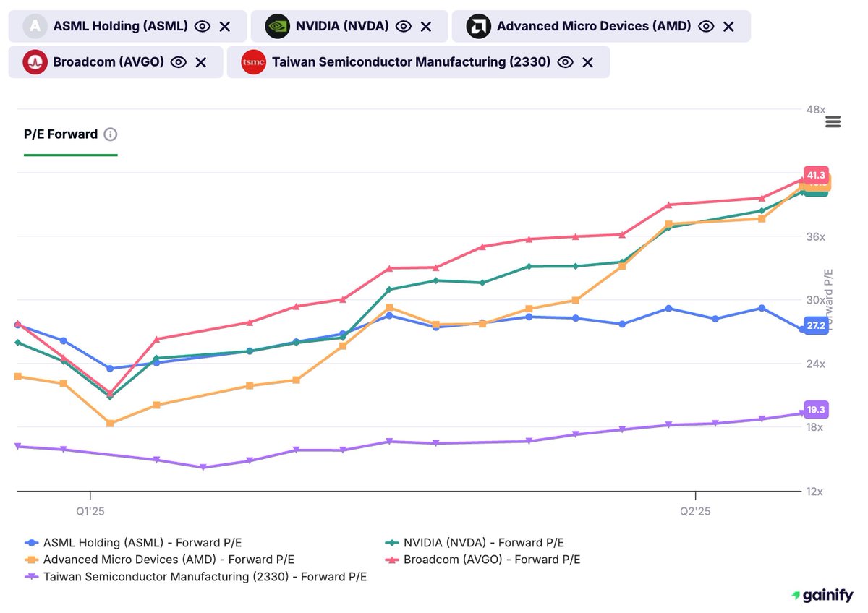Click the 48x y-axis label
Image resolution: width=868 pixels, height=613 pixels.
(x=816, y=110)
